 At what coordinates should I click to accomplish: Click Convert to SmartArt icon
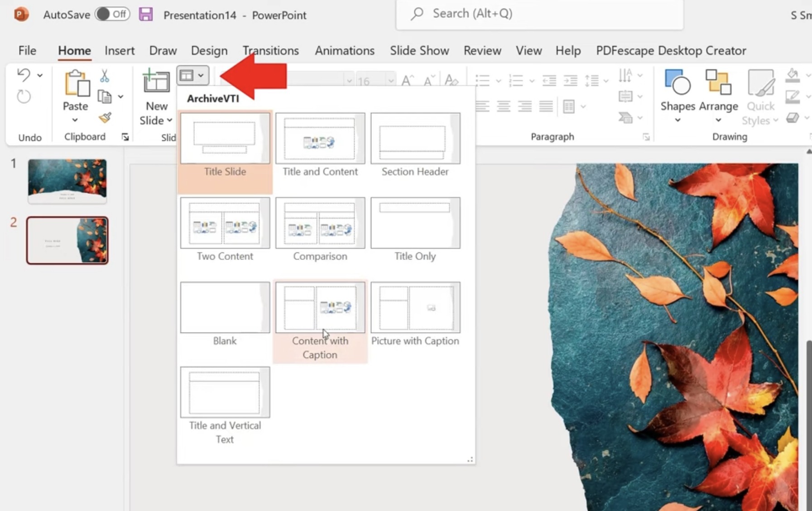[625, 118]
